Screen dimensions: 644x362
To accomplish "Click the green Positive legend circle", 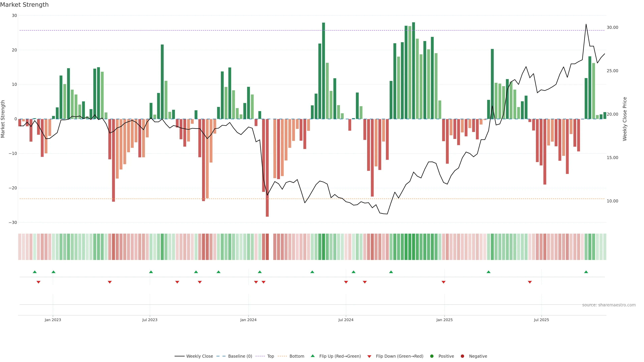I will pos(432,356).
